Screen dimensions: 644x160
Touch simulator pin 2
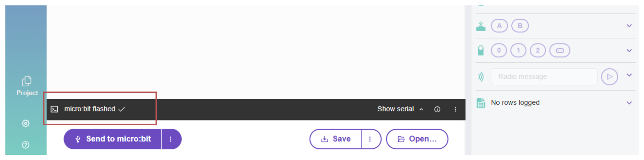tap(538, 51)
